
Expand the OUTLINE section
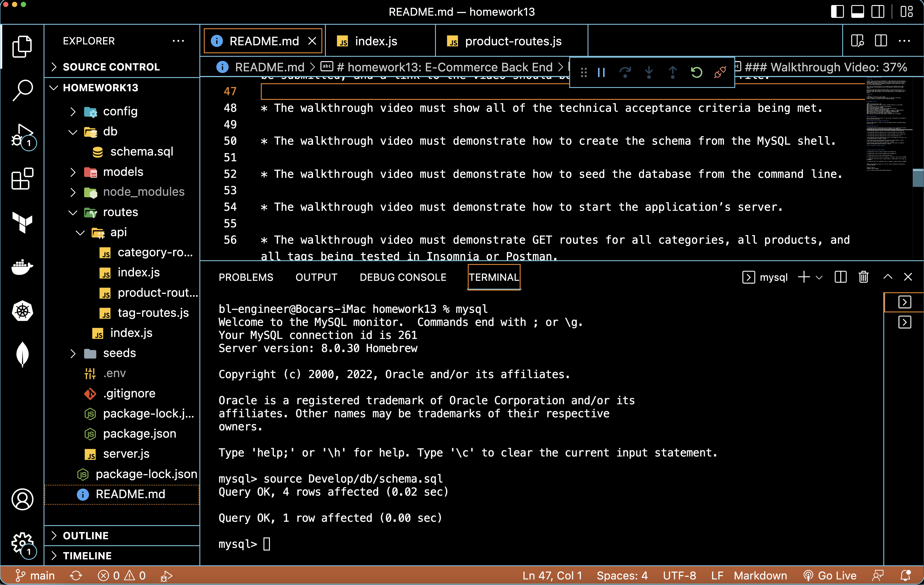(122, 536)
